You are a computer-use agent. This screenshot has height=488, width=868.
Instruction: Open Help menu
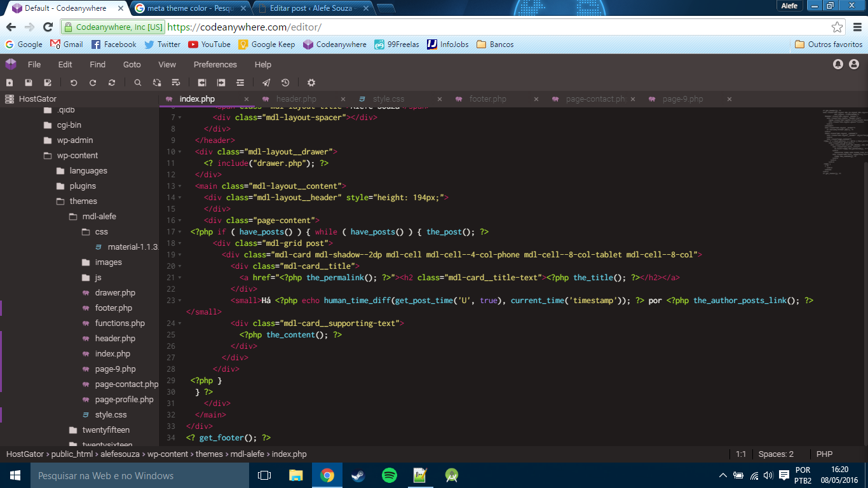tap(263, 64)
